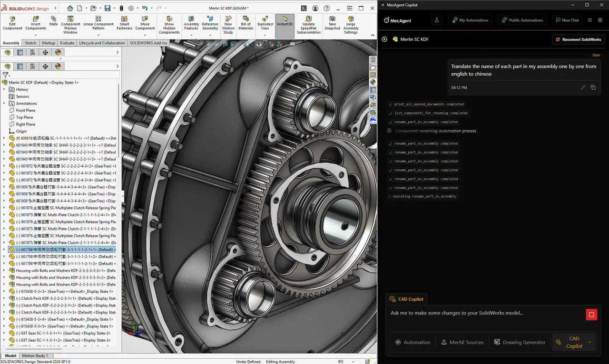Open Large Assembly Settings
Viewport: 609px width, 364px height.
(x=351, y=25)
